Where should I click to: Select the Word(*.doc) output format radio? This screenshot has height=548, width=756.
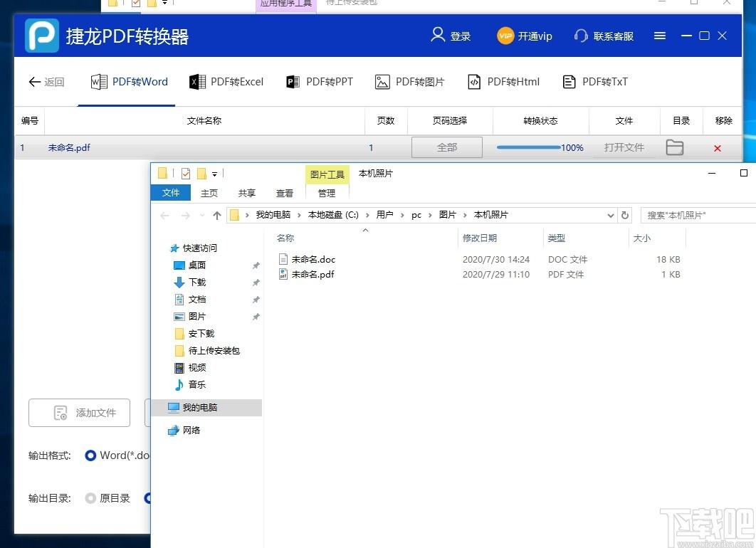coord(90,455)
